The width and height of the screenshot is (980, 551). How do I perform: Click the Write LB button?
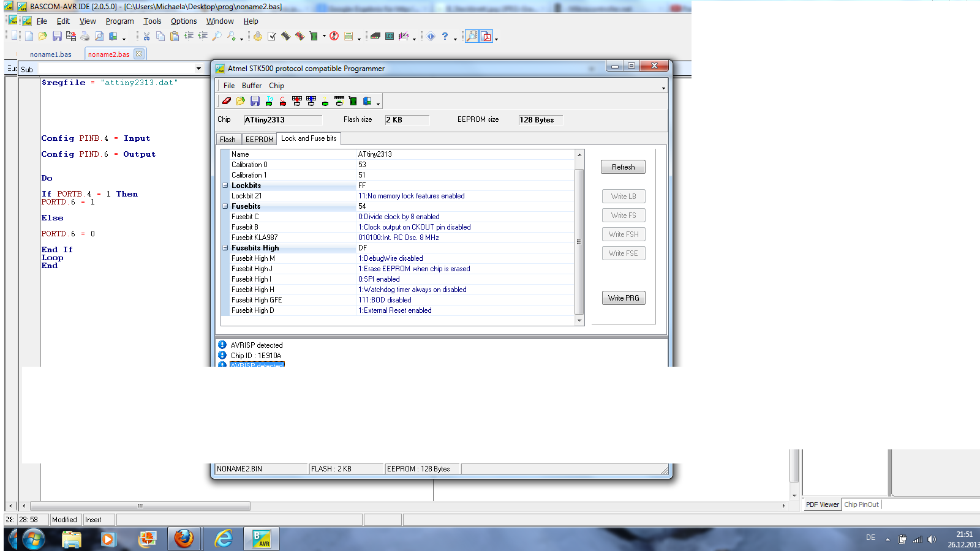pyautogui.click(x=624, y=197)
